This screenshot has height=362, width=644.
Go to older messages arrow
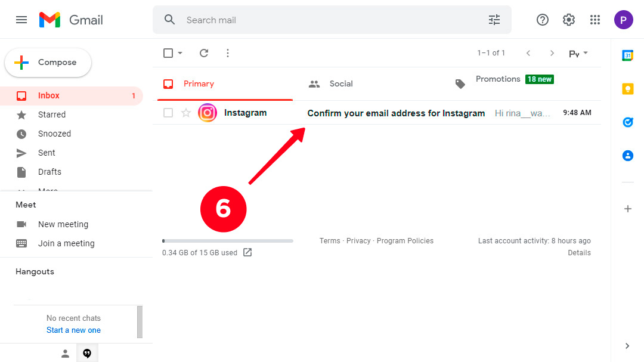click(x=552, y=53)
